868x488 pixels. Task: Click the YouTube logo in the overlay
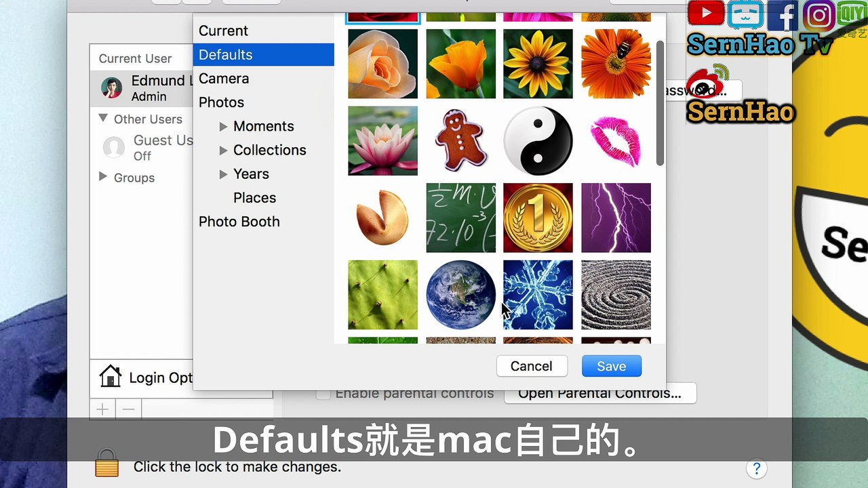[705, 14]
